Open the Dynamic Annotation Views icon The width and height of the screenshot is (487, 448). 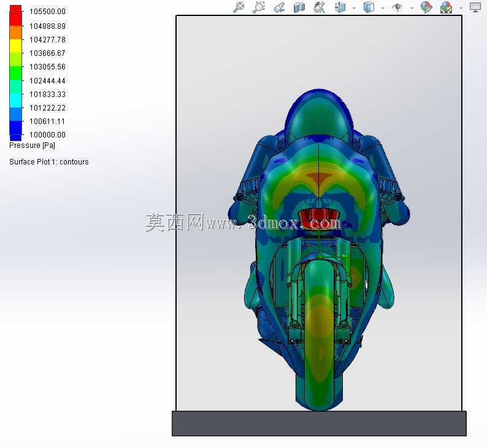319,7
